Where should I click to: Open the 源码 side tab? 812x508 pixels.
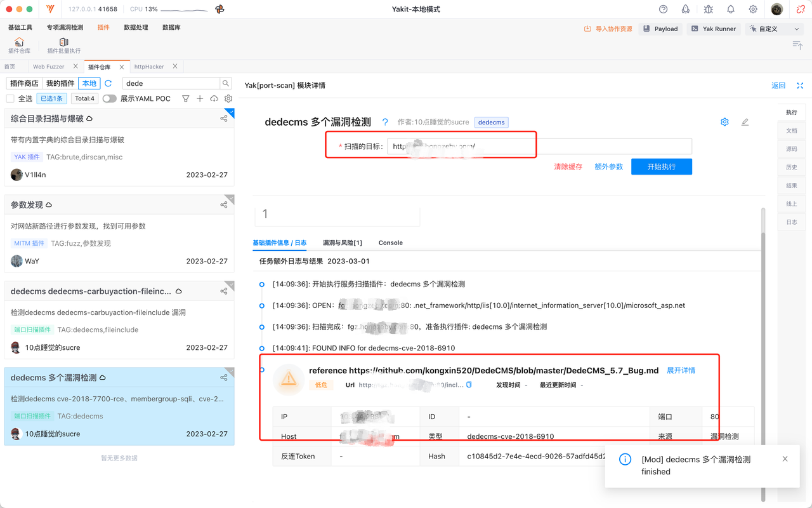(791, 149)
